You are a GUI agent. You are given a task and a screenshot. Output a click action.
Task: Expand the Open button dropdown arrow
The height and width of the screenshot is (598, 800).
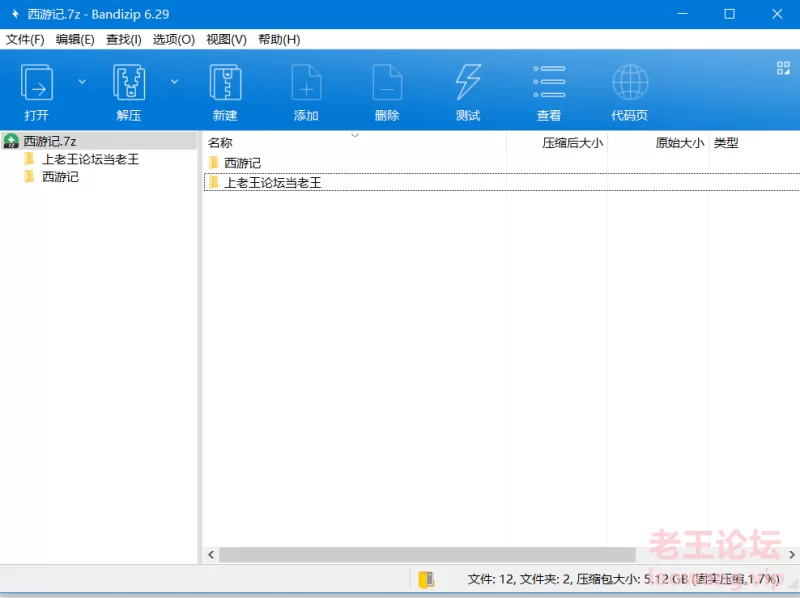click(82, 82)
